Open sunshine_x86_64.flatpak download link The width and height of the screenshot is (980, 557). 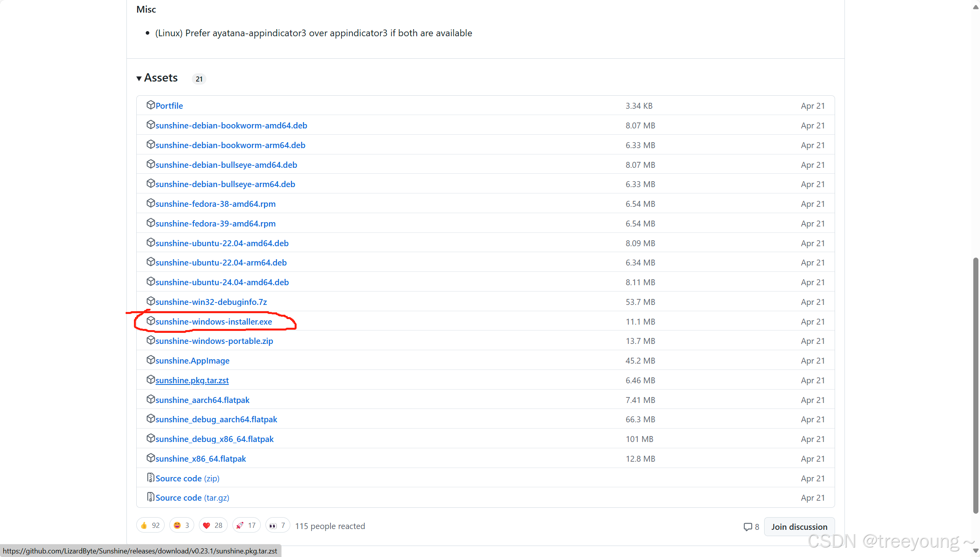(x=200, y=459)
